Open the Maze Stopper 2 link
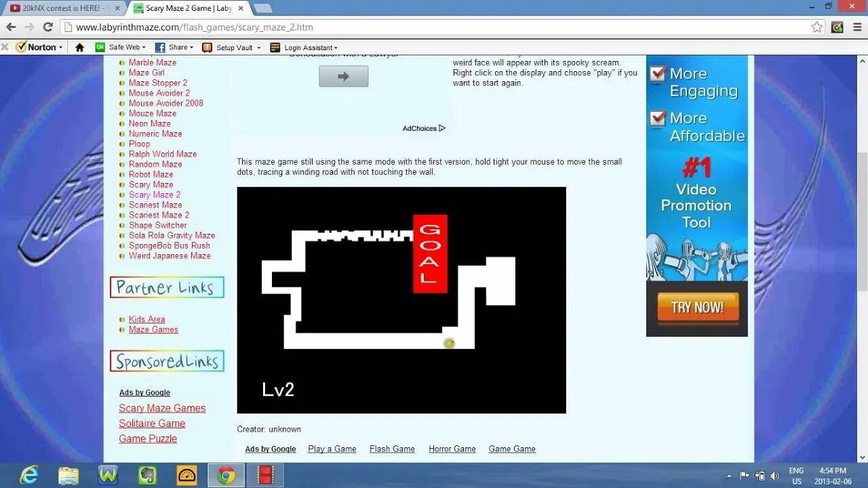Screen dimensions: 868x488 coord(158,83)
